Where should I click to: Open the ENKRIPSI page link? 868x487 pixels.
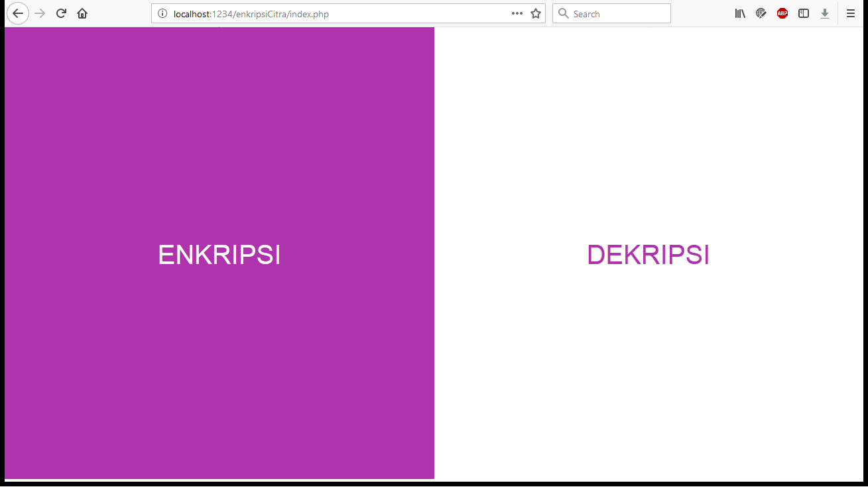(219, 255)
